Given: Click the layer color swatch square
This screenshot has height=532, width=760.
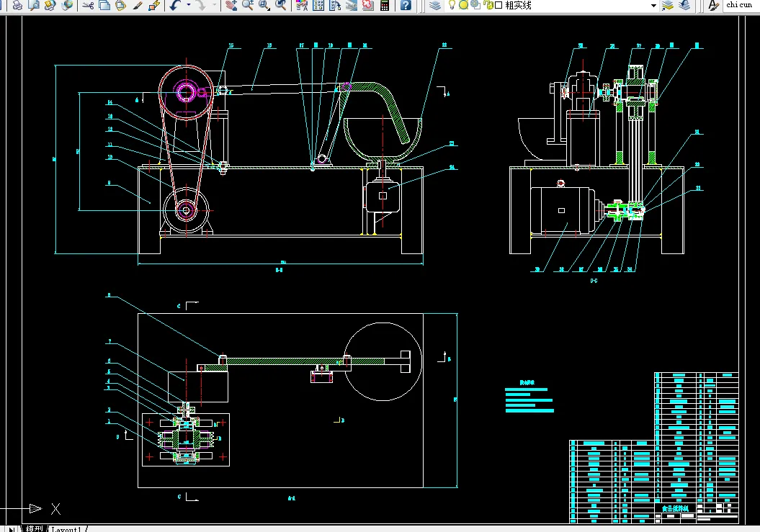Looking at the screenshot, I should 499,5.
